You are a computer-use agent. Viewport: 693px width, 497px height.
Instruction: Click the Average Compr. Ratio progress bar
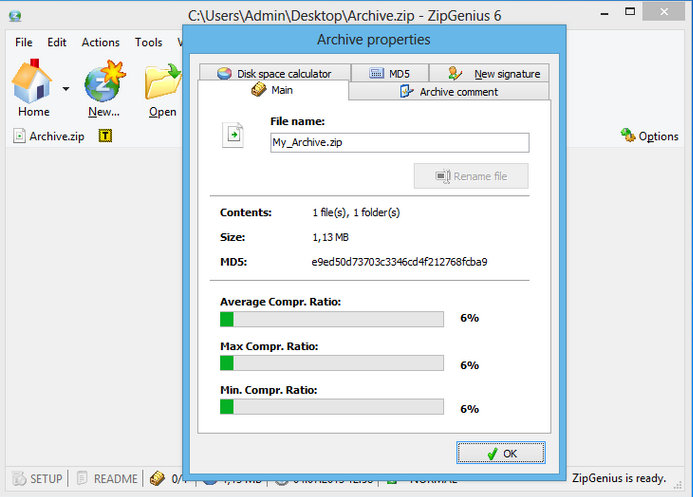coord(332,319)
